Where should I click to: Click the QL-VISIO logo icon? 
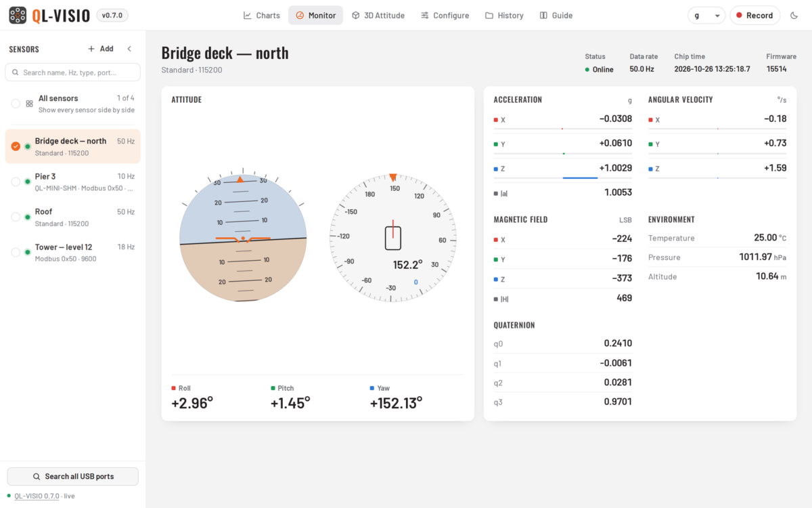[x=18, y=15]
